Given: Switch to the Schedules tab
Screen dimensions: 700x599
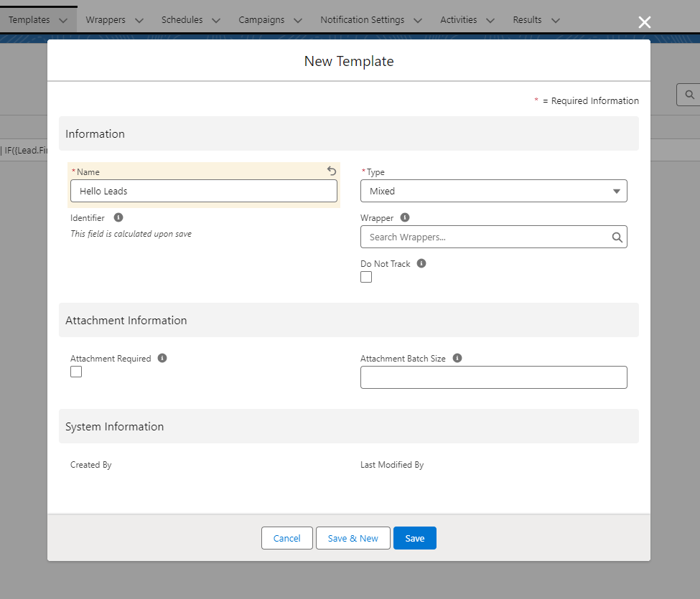Looking at the screenshot, I should 182,20.
